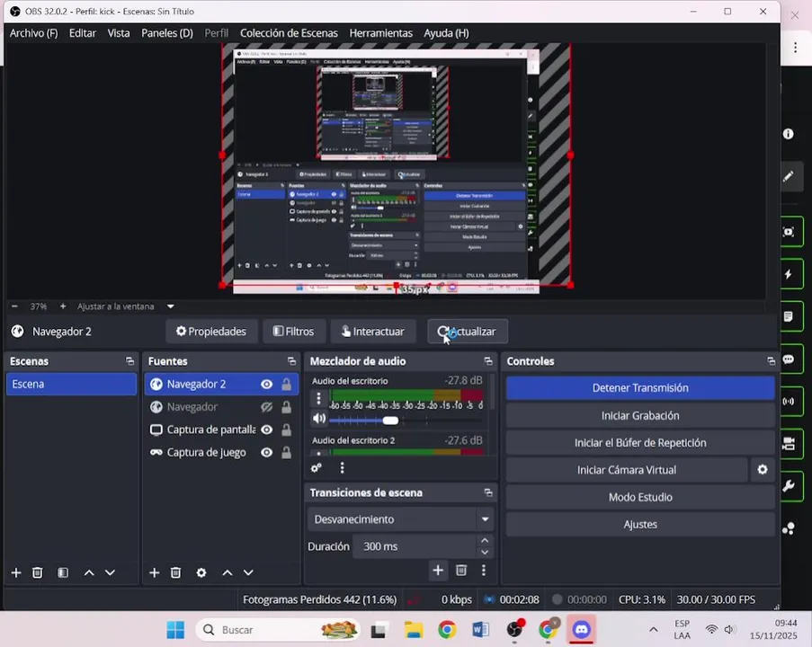
Task: Click the Propiedades button
Action: pyautogui.click(x=211, y=332)
